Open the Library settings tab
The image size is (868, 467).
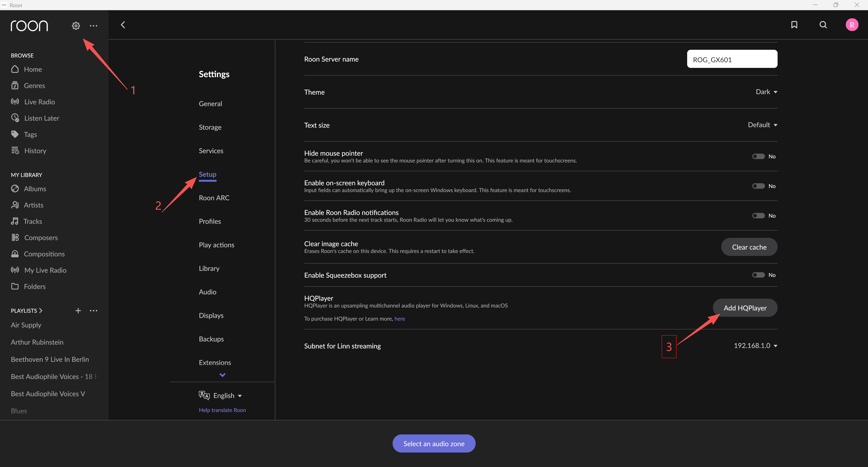coord(209,268)
